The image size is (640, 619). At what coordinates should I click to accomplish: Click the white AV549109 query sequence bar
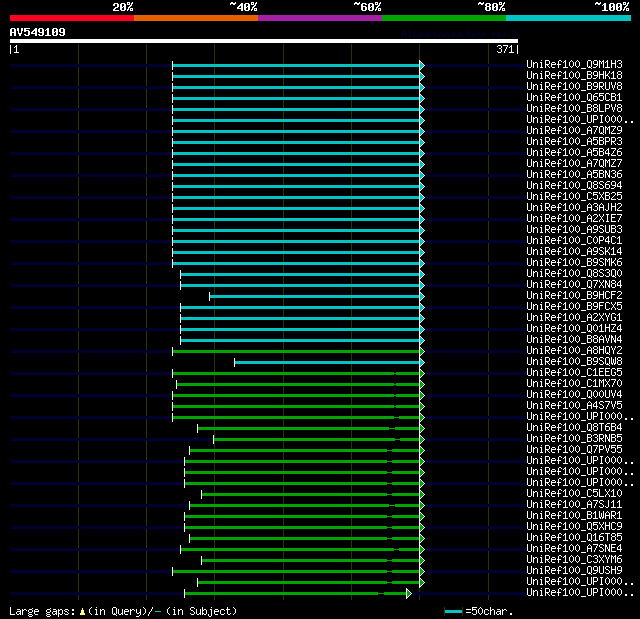coord(264,41)
